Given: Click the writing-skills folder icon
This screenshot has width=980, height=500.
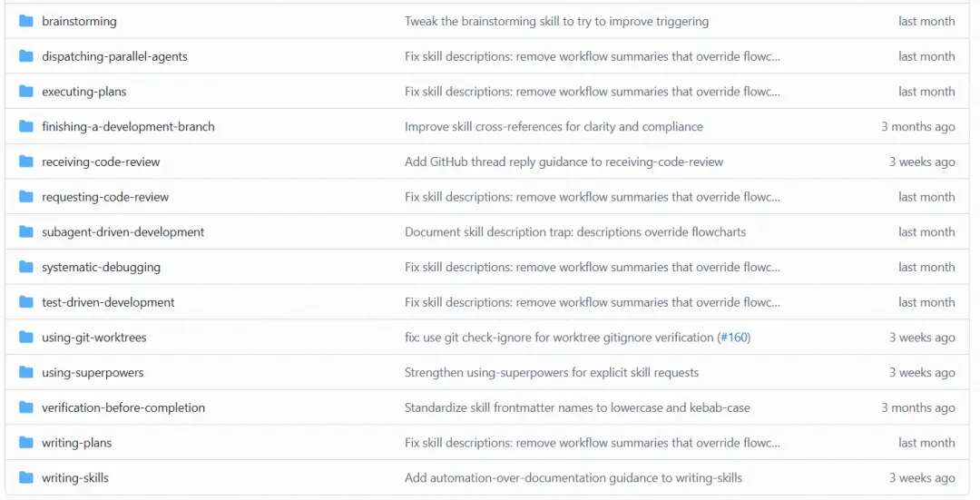Looking at the screenshot, I should [25, 478].
